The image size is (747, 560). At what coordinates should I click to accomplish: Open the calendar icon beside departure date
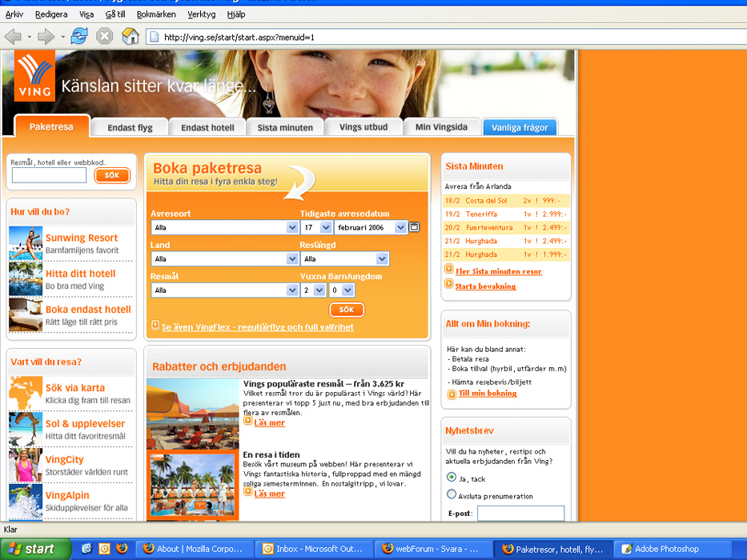(415, 227)
